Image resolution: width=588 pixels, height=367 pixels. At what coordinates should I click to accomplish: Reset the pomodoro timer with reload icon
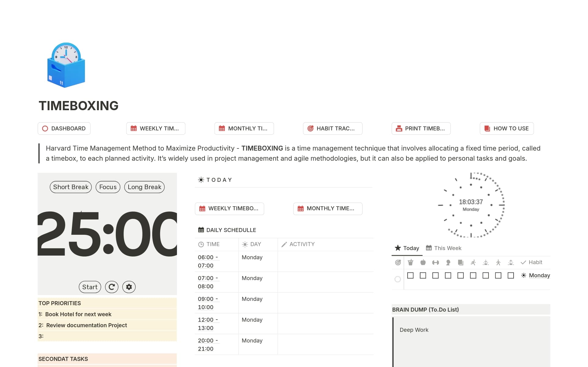[112, 287]
